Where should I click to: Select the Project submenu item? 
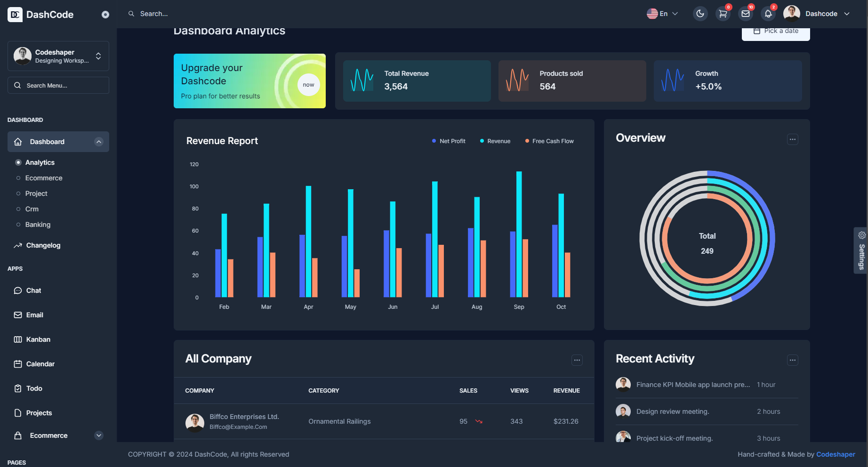pos(36,193)
